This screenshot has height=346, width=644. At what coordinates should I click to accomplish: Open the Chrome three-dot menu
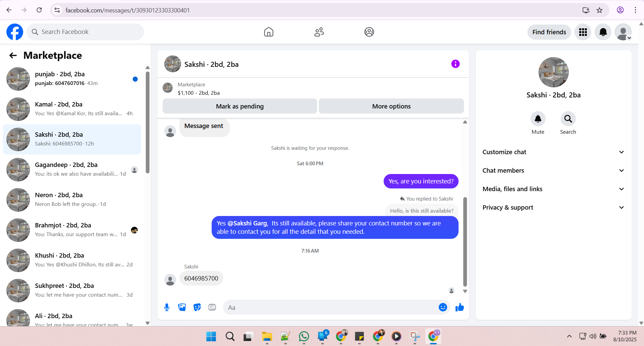(x=635, y=10)
